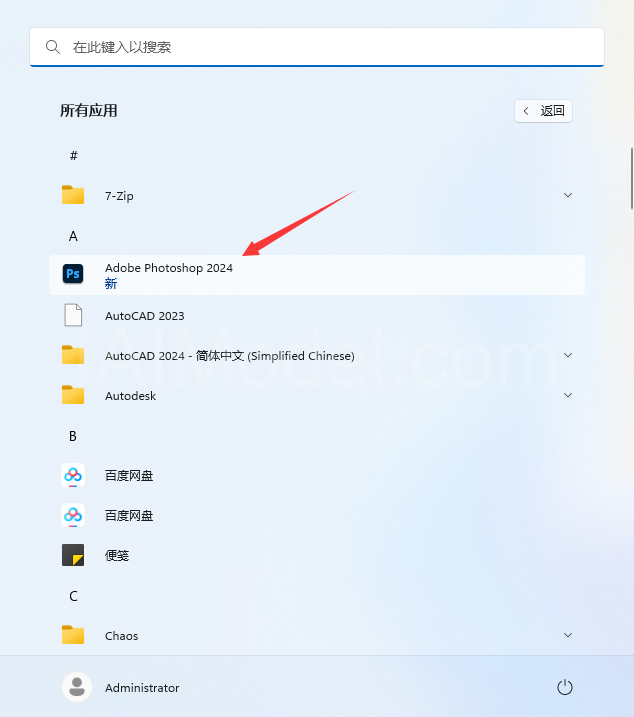634x717 pixels.
Task: Open Adobe Photoshop 2024 via Ps icon
Action: (x=73, y=274)
